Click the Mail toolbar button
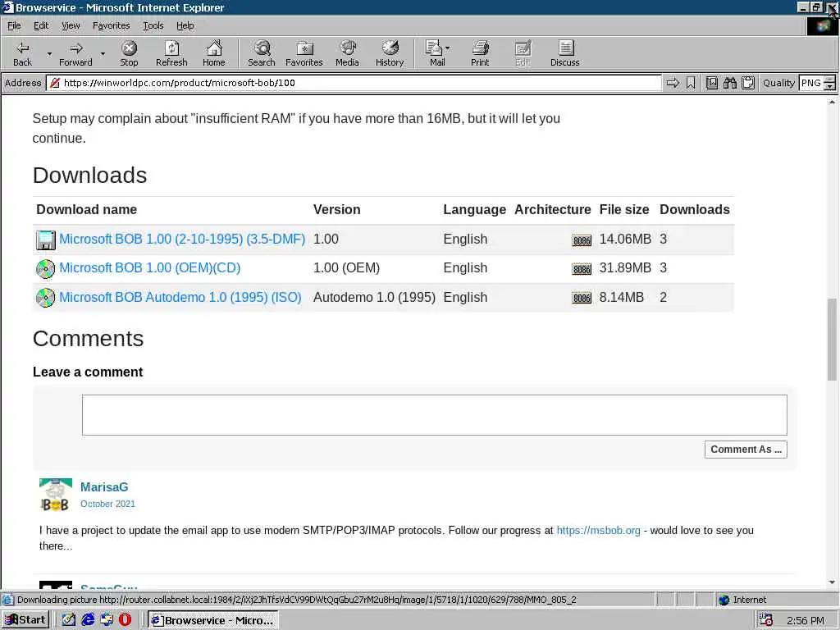 tap(435, 53)
